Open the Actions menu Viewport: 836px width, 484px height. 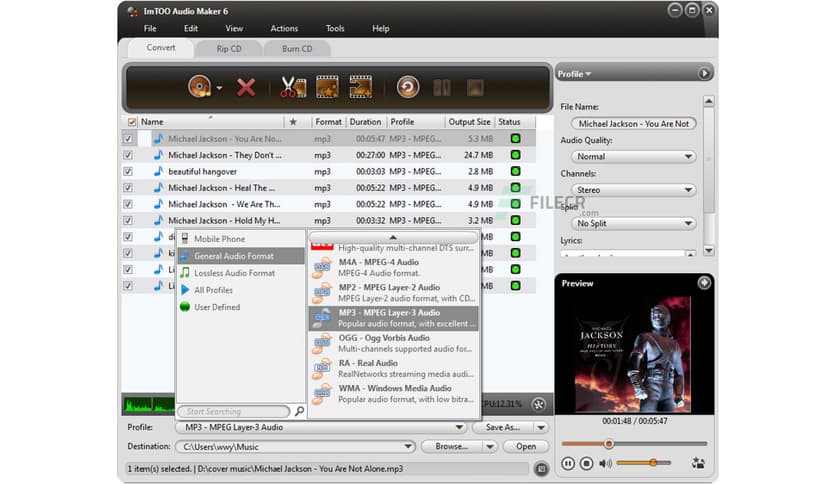click(284, 28)
